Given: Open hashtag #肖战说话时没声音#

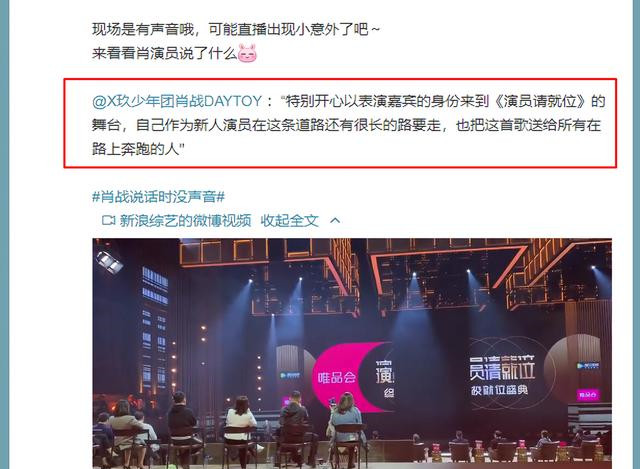Looking at the screenshot, I should point(158,197).
